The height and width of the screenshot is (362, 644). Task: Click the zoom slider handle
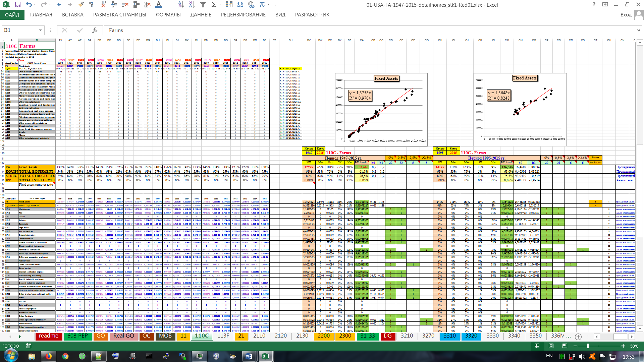point(588,346)
